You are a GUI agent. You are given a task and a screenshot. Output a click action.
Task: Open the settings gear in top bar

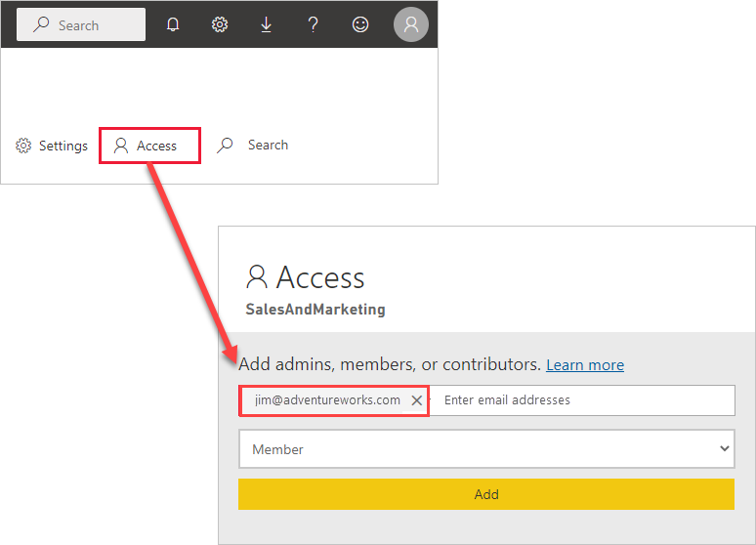point(220,25)
